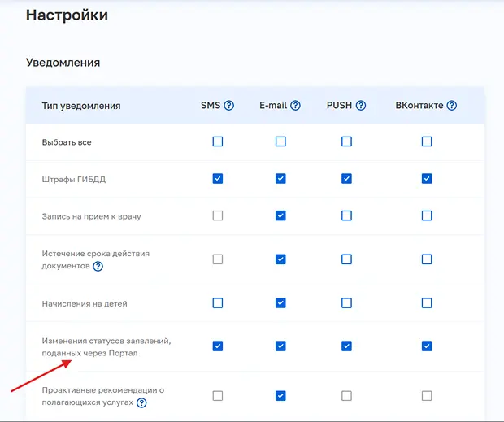Viewport: 504px width, 422px height.
Task: Open the PUSH column help tooltip icon
Action: point(361,106)
